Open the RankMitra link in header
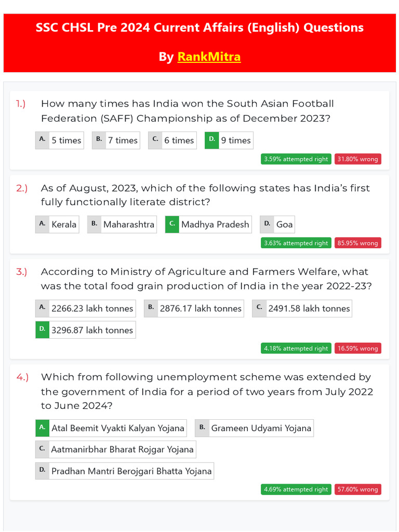The image size is (399, 532). (209, 57)
